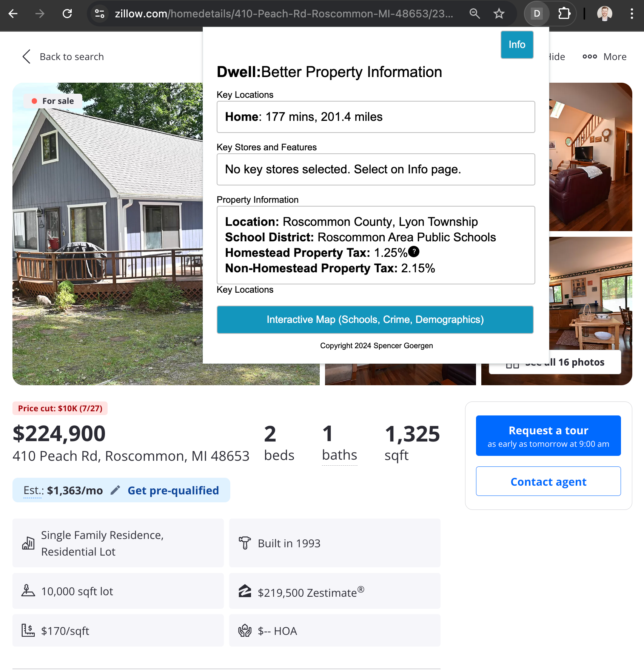Open Chrome three-dot menu
The width and height of the screenshot is (644, 670).
[632, 14]
